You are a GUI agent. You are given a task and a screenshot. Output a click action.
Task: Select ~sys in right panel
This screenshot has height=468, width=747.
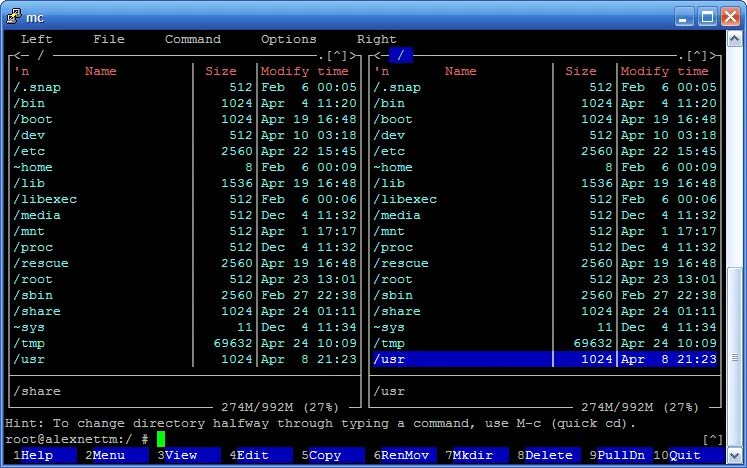pos(545,327)
